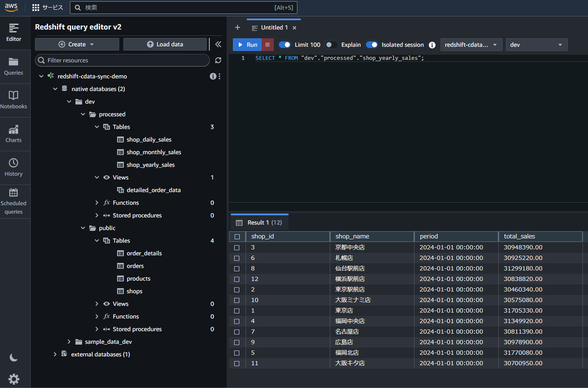Check the row for 札幌店
The width and height of the screenshot is (588, 388).
point(237,258)
